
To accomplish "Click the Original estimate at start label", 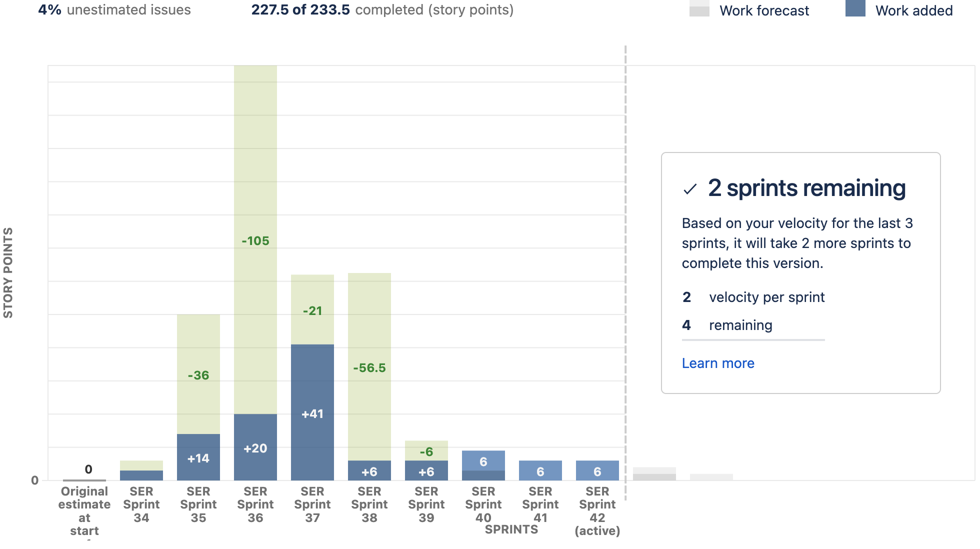I will pyautogui.click(x=84, y=511).
